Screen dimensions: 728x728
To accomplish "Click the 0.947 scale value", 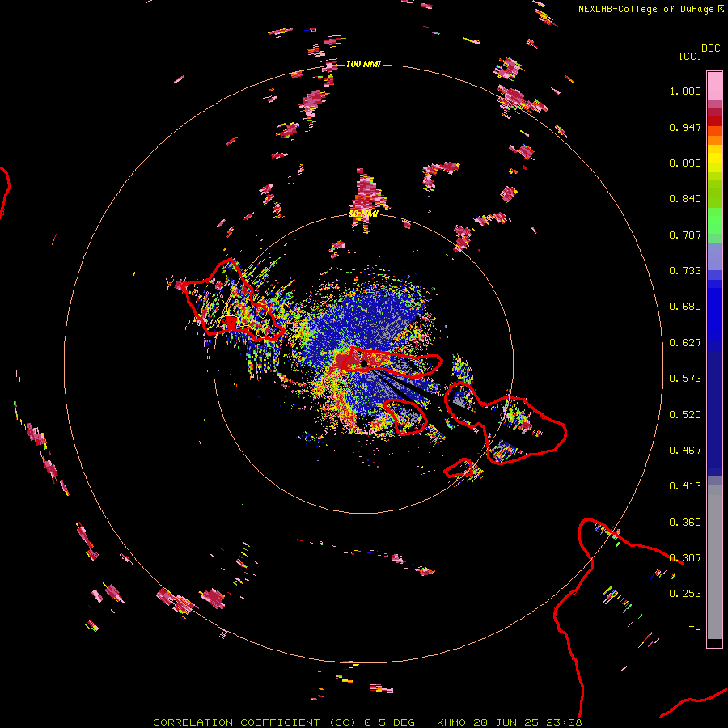I will click(x=685, y=127).
